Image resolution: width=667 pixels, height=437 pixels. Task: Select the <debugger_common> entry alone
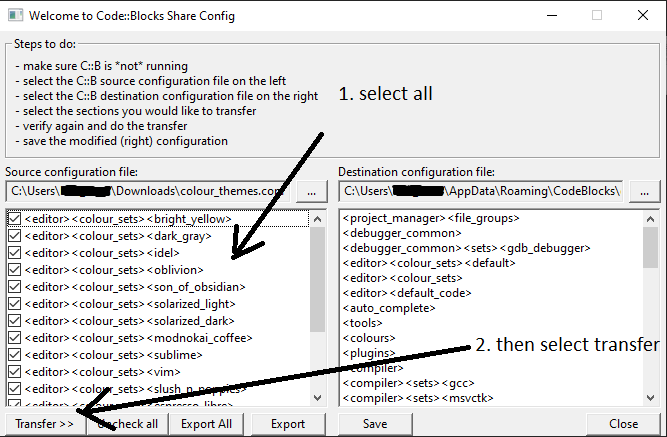pyautogui.click(x=402, y=233)
